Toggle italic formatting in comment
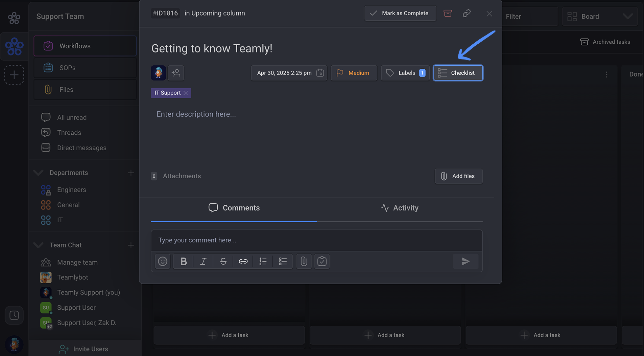Viewport: 644px width, 356px height. pyautogui.click(x=203, y=261)
